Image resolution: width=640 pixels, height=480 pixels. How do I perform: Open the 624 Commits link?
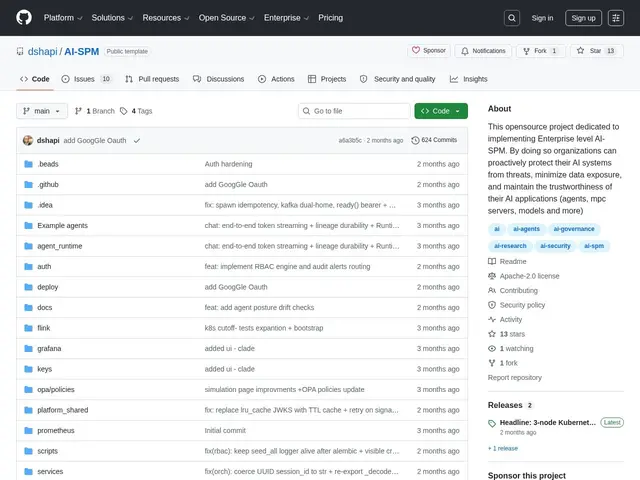(434, 140)
